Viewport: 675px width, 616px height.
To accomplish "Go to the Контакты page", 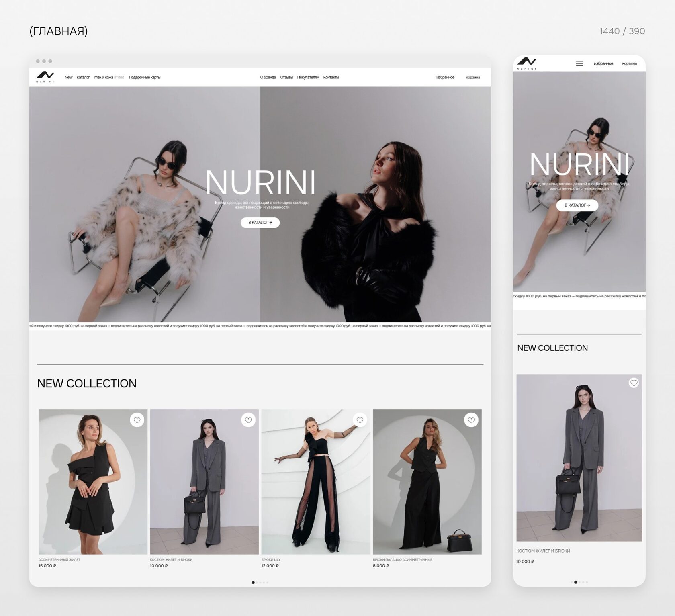I will [331, 77].
